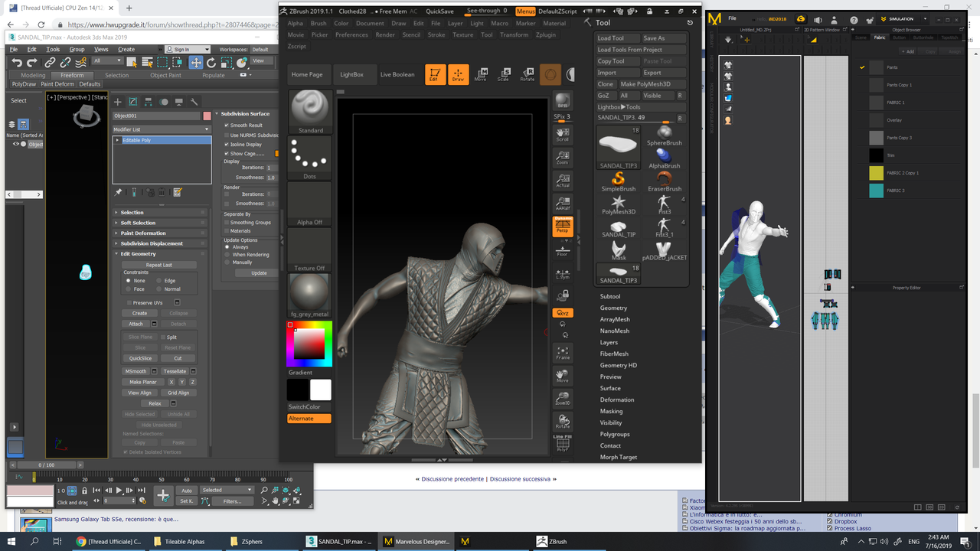Click the Zoom canvas navigation icon in ZBrush
This screenshot has width=980, height=551.
point(563,158)
